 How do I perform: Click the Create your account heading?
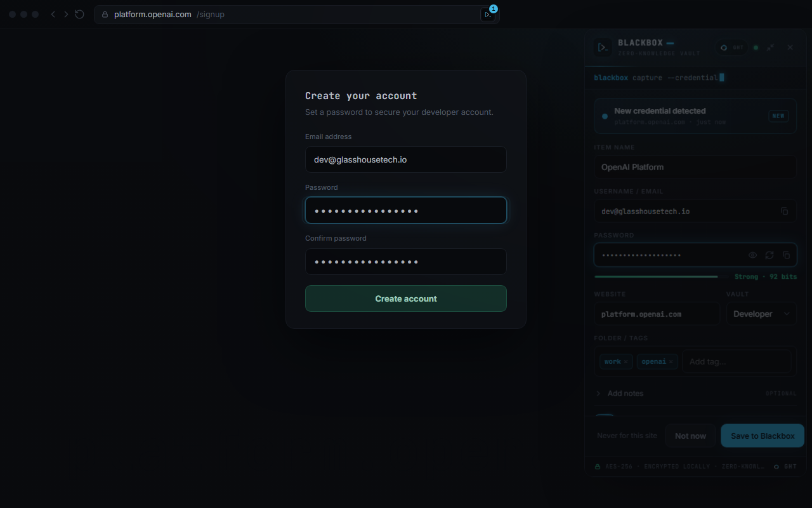click(x=361, y=96)
